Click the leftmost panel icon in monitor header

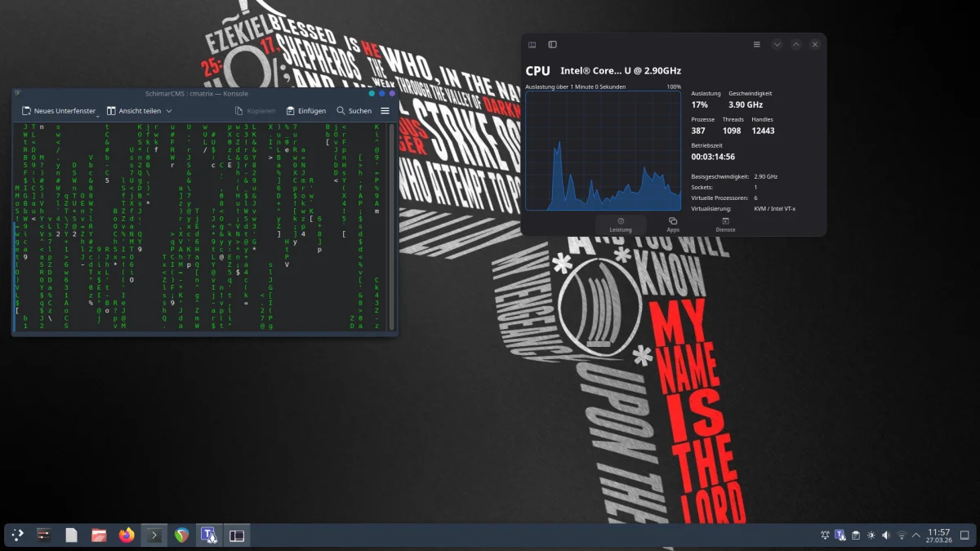(532, 45)
